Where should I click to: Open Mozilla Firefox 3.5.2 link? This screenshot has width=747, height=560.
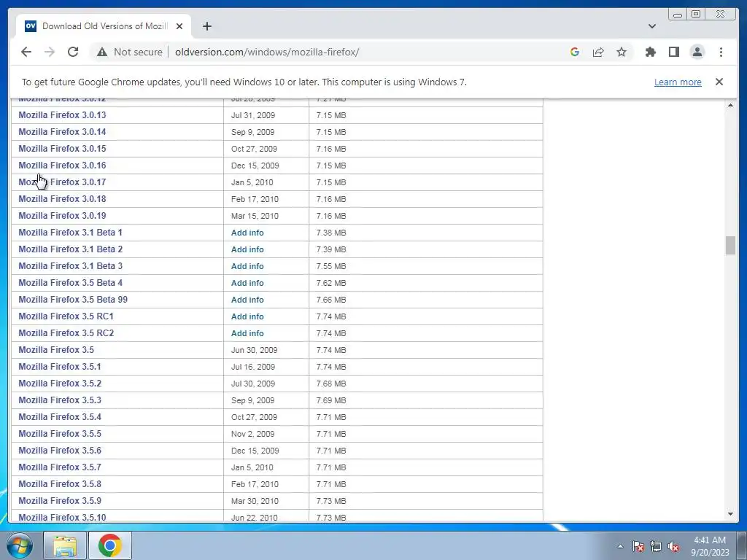60,384
